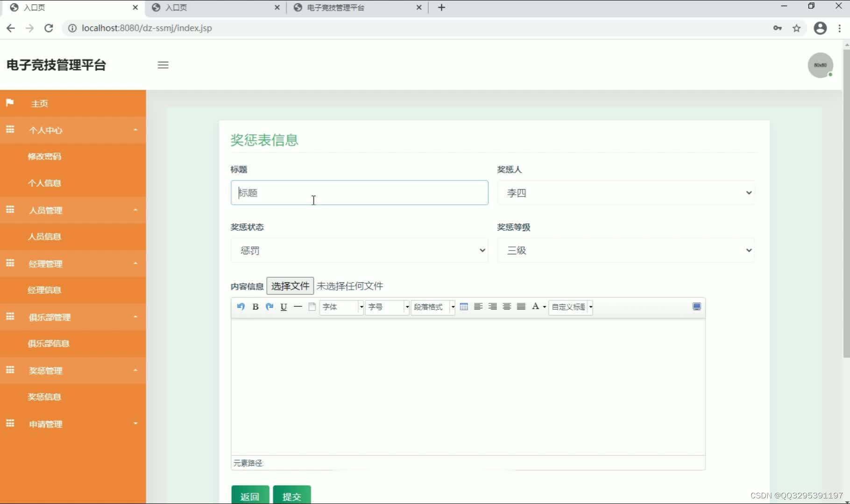Viewport: 850px width, 504px height.
Task: Align text right in the editor
Action: 493,307
